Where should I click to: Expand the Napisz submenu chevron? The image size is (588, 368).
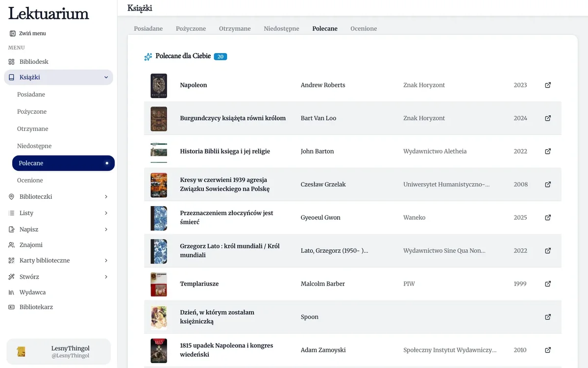point(106,229)
